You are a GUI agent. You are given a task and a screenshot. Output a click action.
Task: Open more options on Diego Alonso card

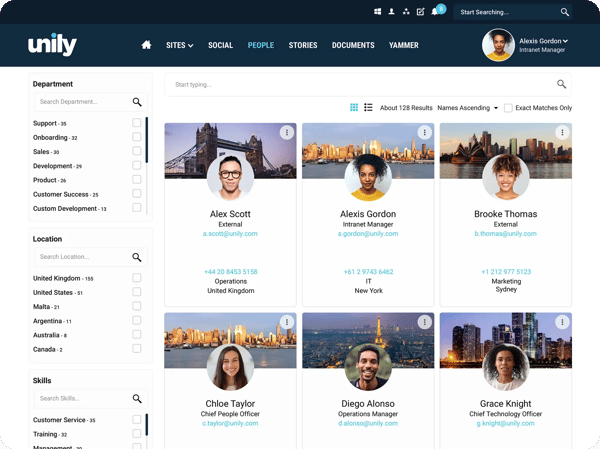424,322
